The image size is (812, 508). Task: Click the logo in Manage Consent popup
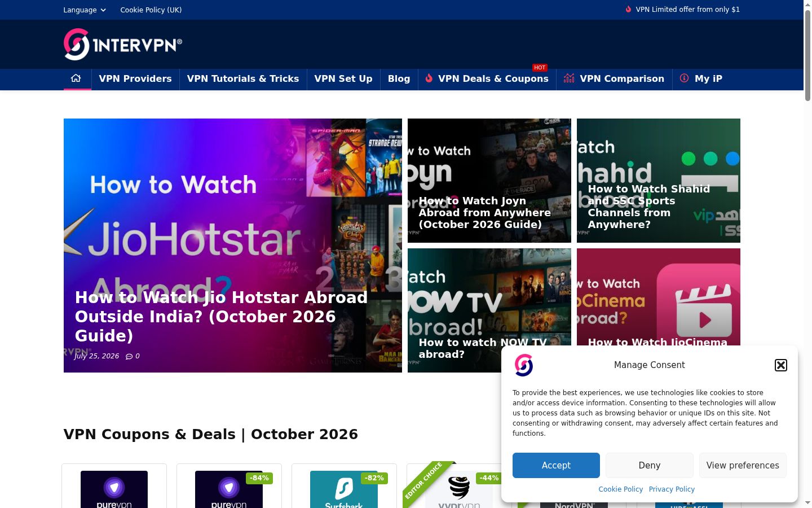pyautogui.click(x=524, y=365)
